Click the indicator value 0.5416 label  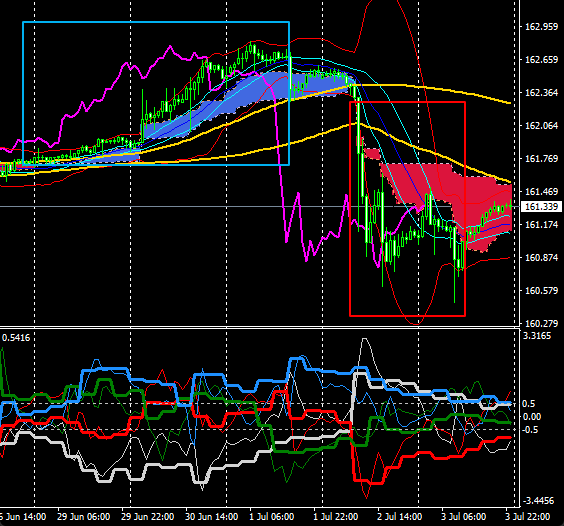click(x=16, y=338)
